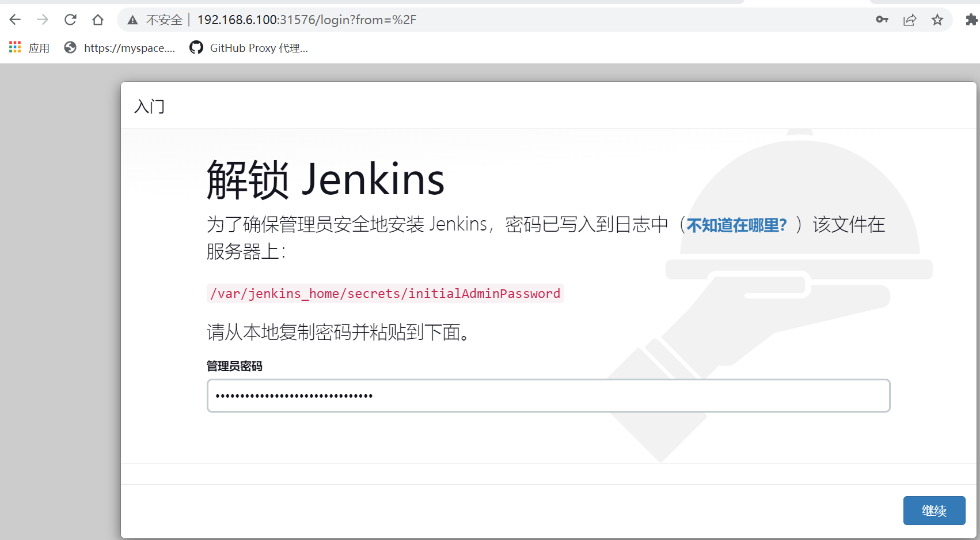Open saved passwords key icon
Image resolution: width=980 pixels, height=540 pixels.
coord(882,20)
